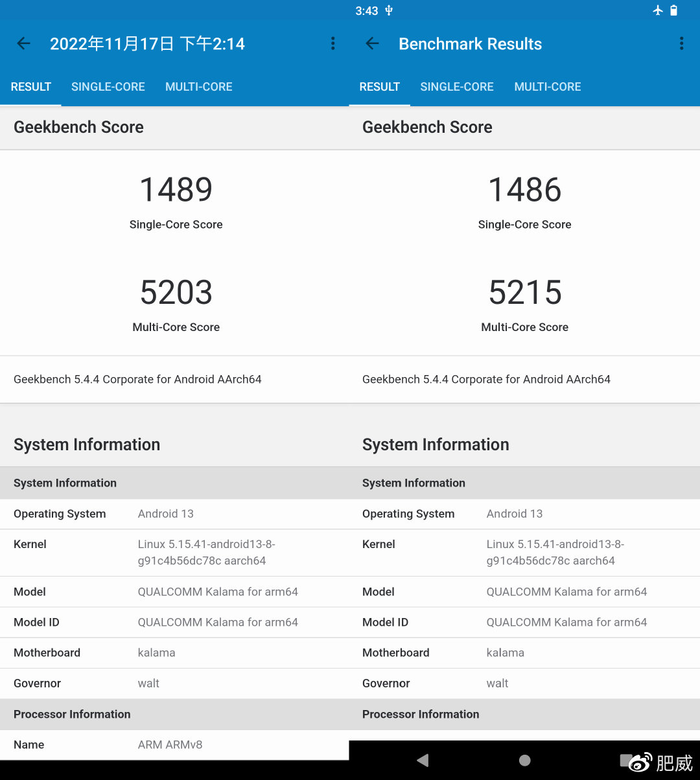Tap the Governor row in left panel
This screenshot has width=700, height=780.
[x=174, y=683]
